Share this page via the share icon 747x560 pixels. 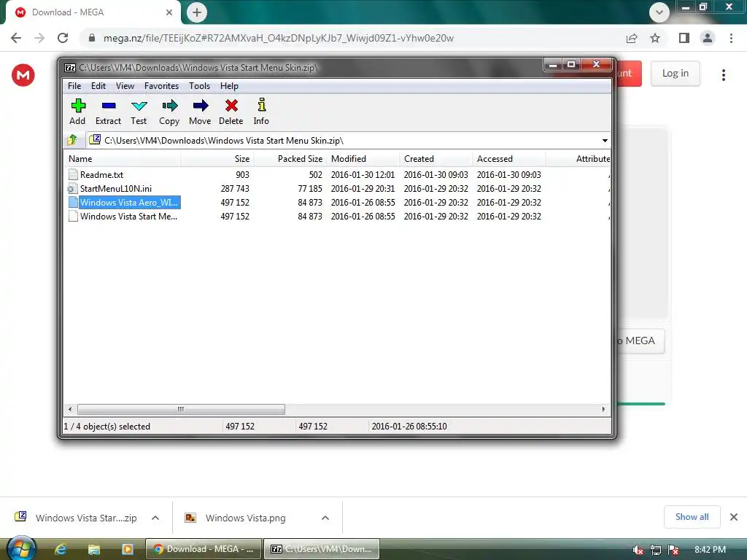point(632,38)
